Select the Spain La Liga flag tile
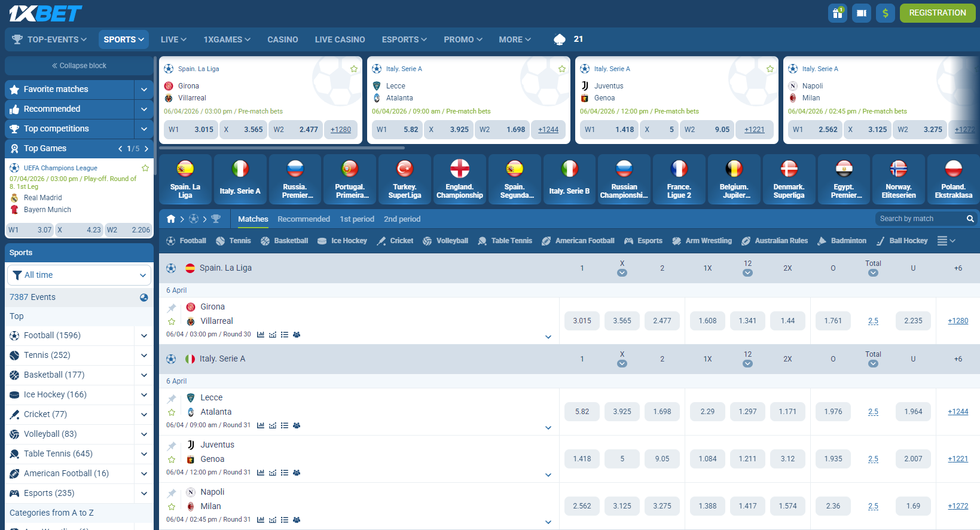 point(185,179)
